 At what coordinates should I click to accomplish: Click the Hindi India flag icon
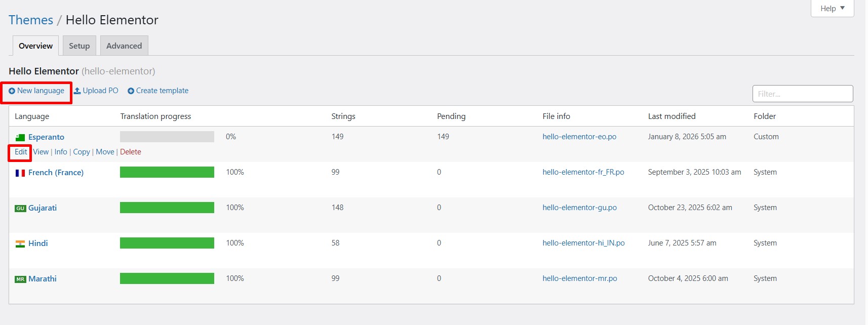point(20,243)
